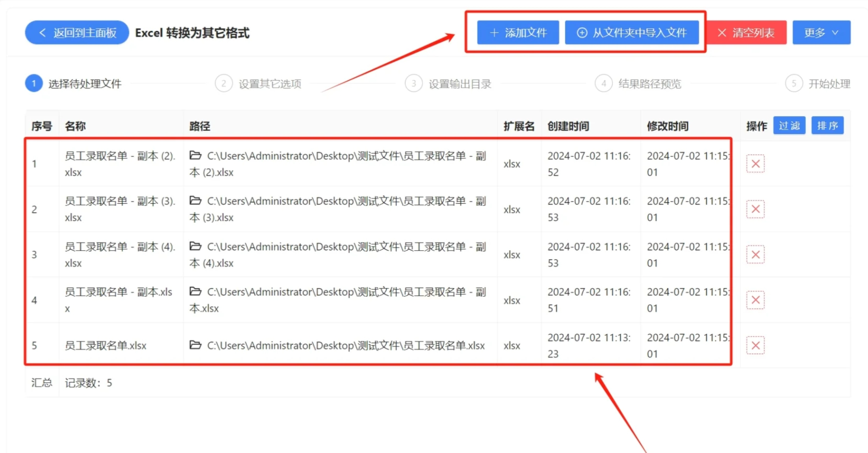
Task: Click red X icon on row 4
Action: pos(755,300)
